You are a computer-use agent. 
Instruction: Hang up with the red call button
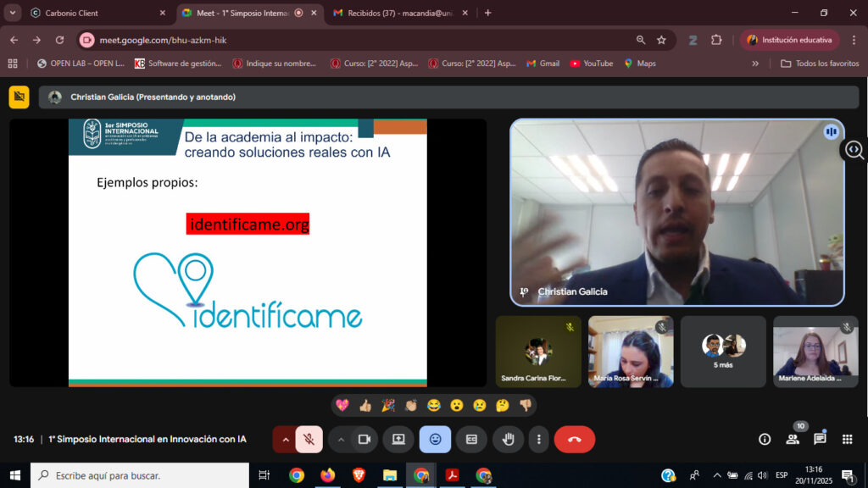574,440
